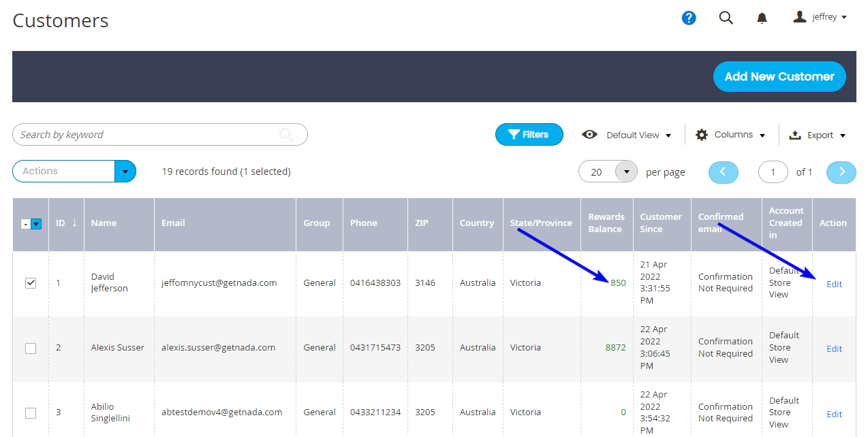Click the user avatar icon beside jeffrey
The height and width of the screenshot is (437, 868).
coord(800,16)
